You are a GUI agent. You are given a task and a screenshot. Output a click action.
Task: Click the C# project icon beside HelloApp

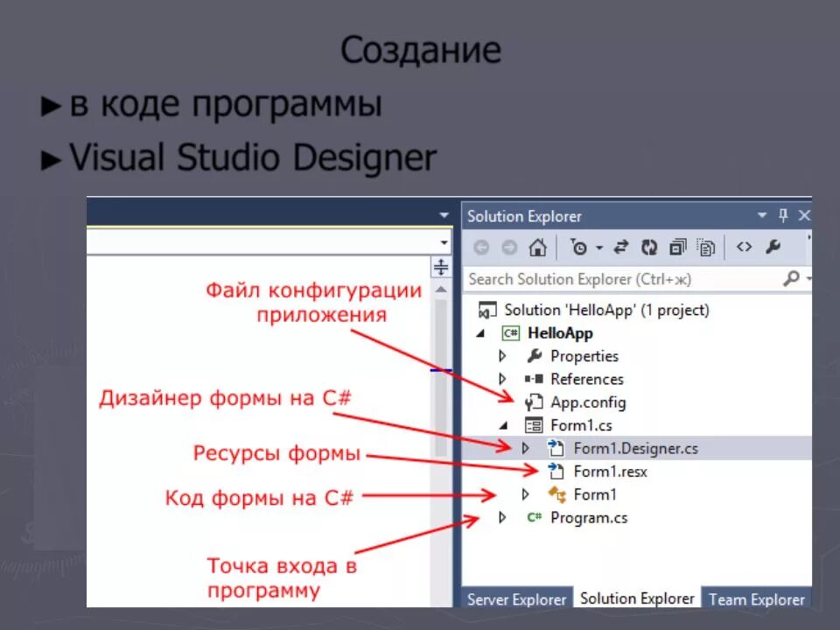(x=510, y=333)
